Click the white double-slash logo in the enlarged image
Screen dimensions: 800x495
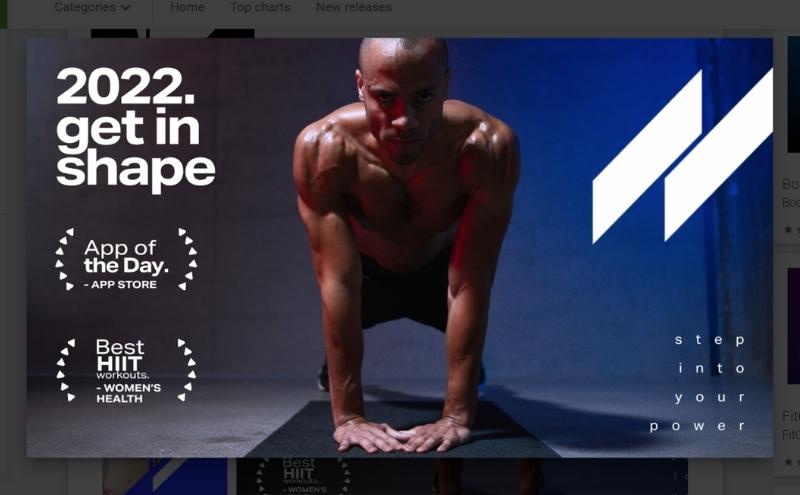tap(683, 156)
